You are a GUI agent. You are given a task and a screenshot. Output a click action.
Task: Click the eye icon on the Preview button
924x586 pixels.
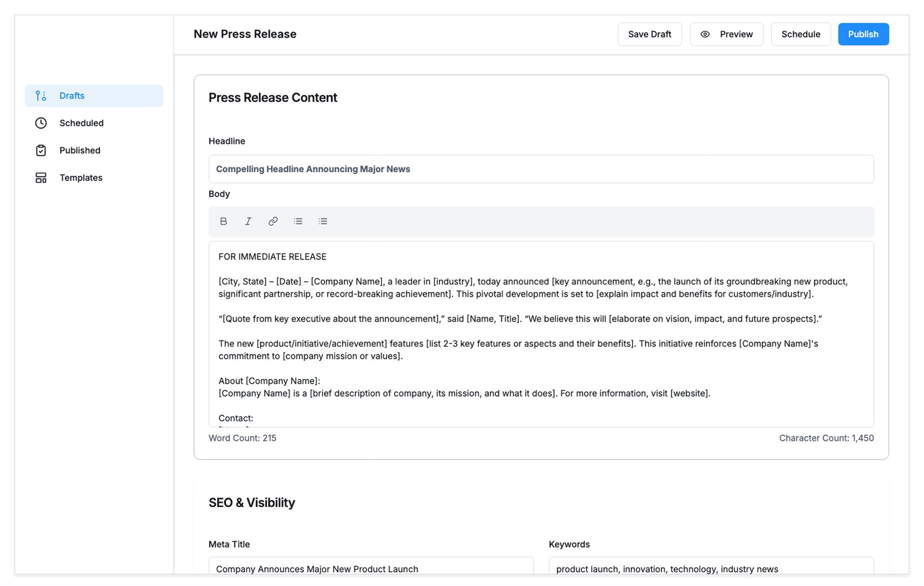click(705, 34)
